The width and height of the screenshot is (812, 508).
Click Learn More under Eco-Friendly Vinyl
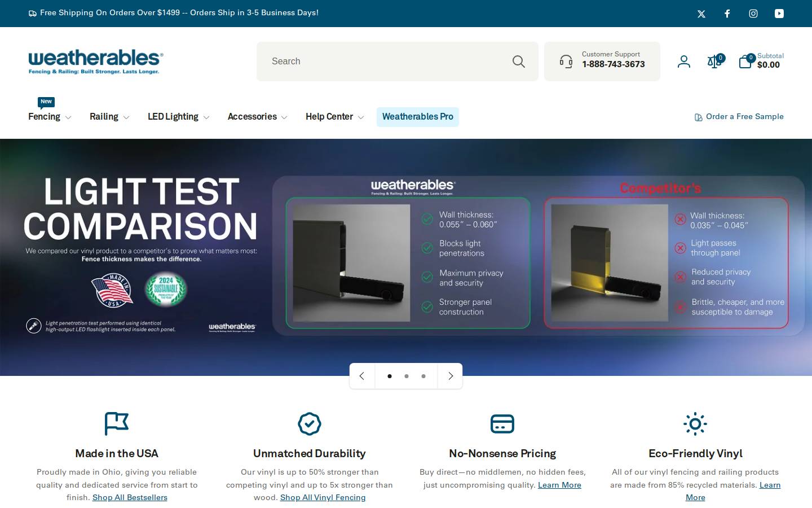(770, 485)
